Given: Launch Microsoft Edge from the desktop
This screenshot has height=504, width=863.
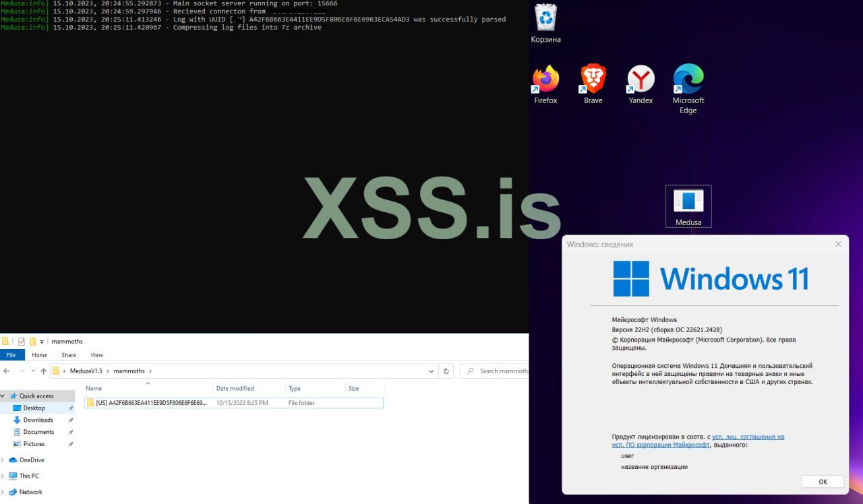Looking at the screenshot, I should (687, 76).
